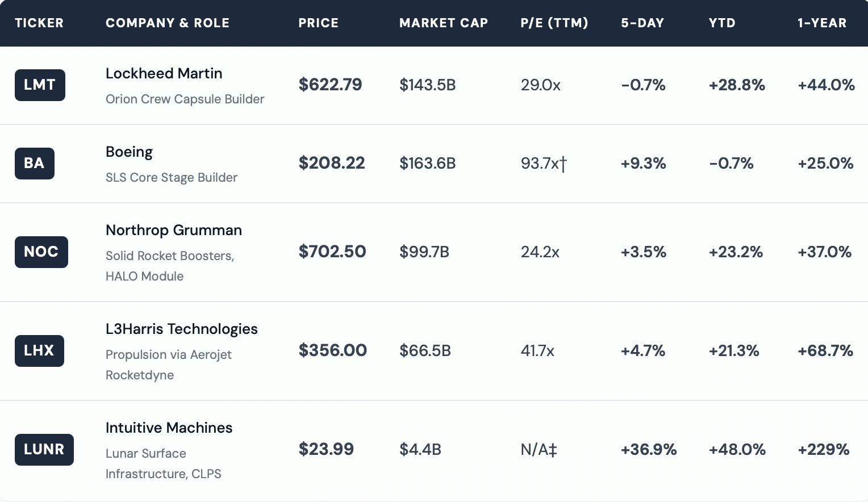Click the YTD column header

click(721, 23)
